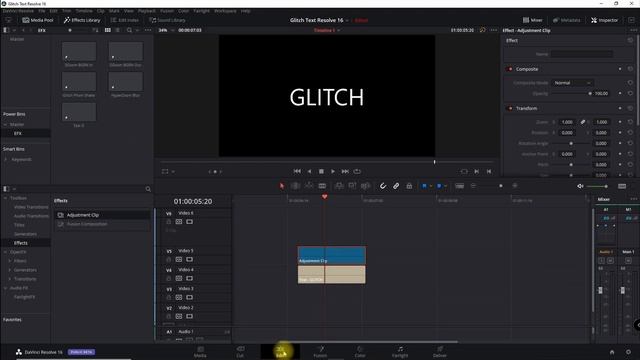Play in reverse
This screenshot has height=360, width=640.
[x=309, y=171]
